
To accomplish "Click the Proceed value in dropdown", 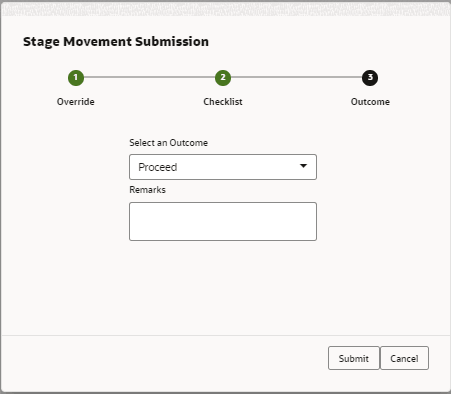I will pyautogui.click(x=158, y=167).
